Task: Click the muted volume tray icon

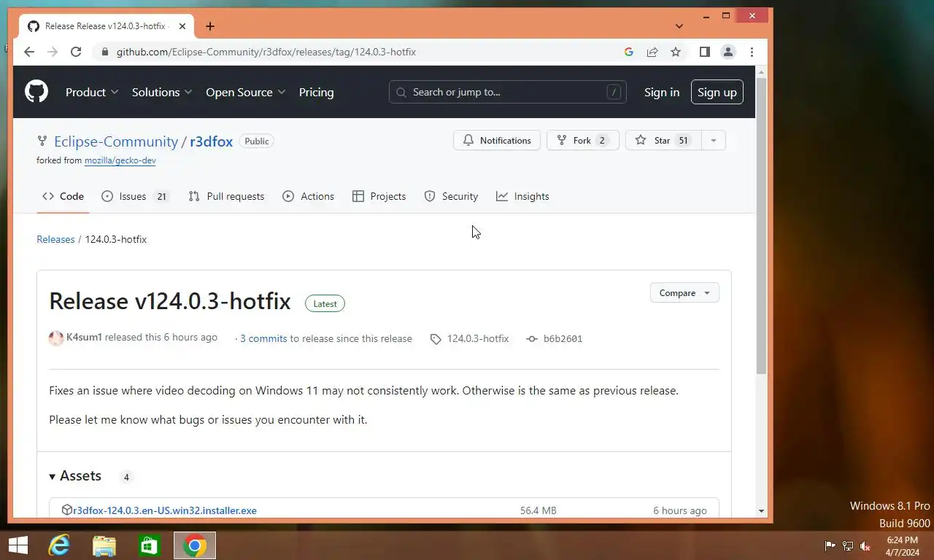Action: [865, 546]
